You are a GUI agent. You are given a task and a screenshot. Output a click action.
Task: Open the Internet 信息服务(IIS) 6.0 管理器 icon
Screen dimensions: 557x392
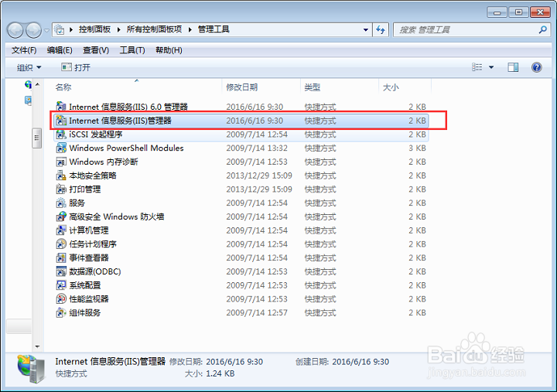61,107
